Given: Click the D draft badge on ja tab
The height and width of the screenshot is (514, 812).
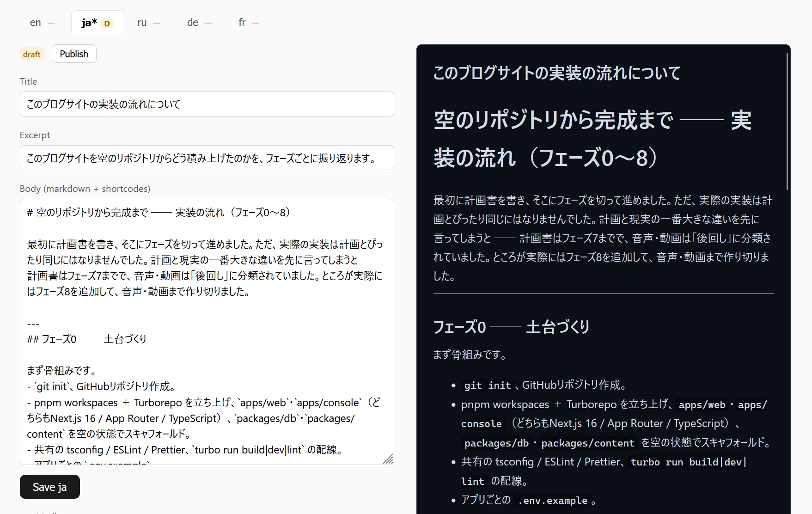Looking at the screenshot, I should pos(107,23).
